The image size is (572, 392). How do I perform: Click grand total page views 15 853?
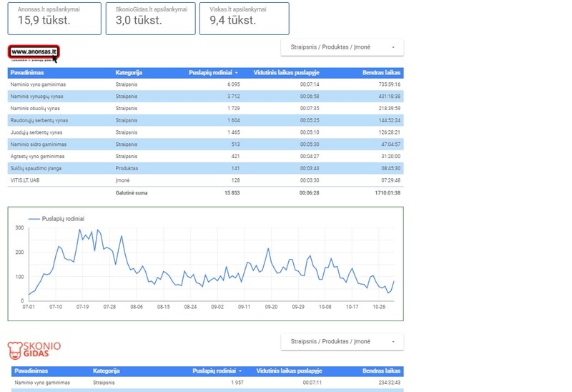(232, 192)
